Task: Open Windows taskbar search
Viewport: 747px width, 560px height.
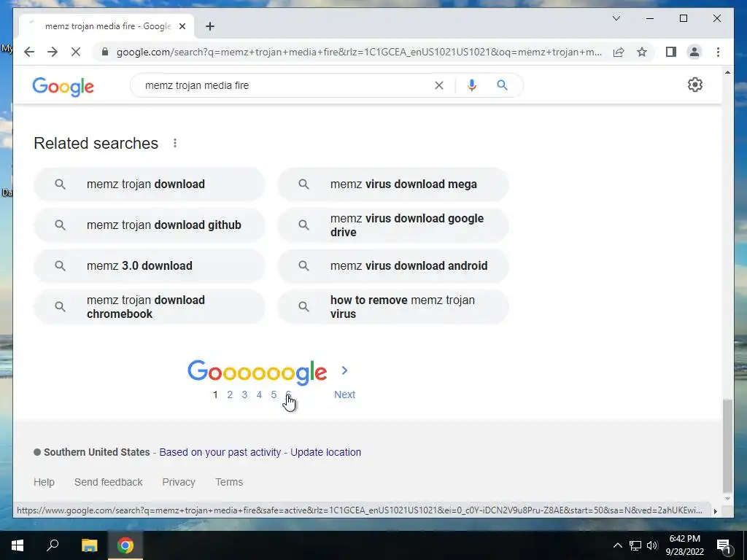Action: pos(53,545)
